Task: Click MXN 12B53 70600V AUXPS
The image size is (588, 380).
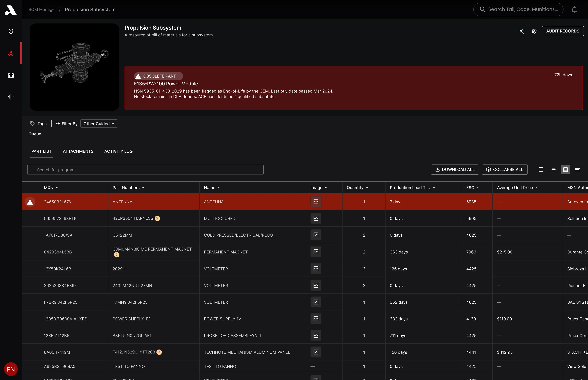Action: 65,319
